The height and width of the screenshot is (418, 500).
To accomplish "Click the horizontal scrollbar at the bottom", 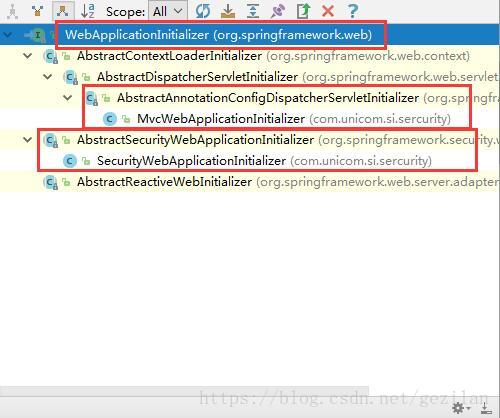I will click(x=184, y=391).
